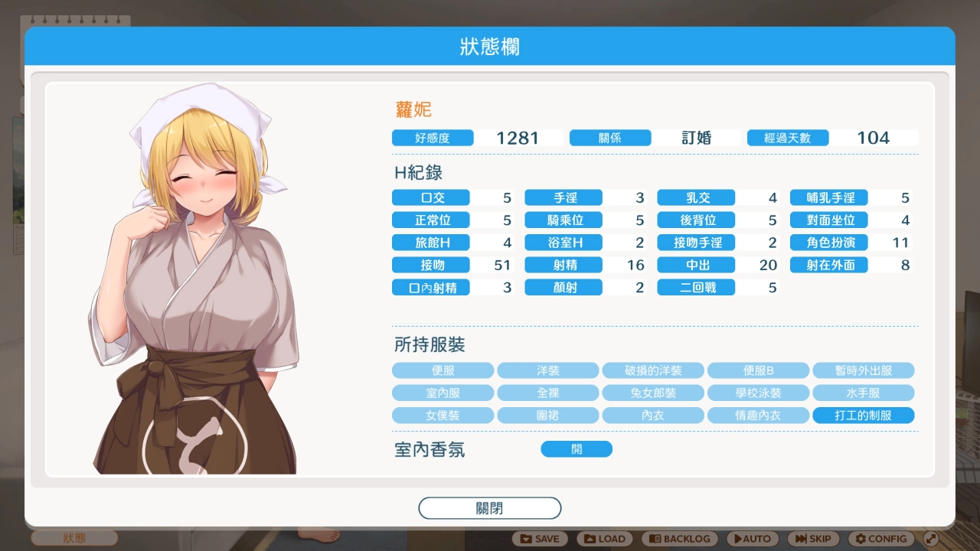Open the load screen via the LOAD icon
Screen dimensions: 980x551
click(x=605, y=538)
